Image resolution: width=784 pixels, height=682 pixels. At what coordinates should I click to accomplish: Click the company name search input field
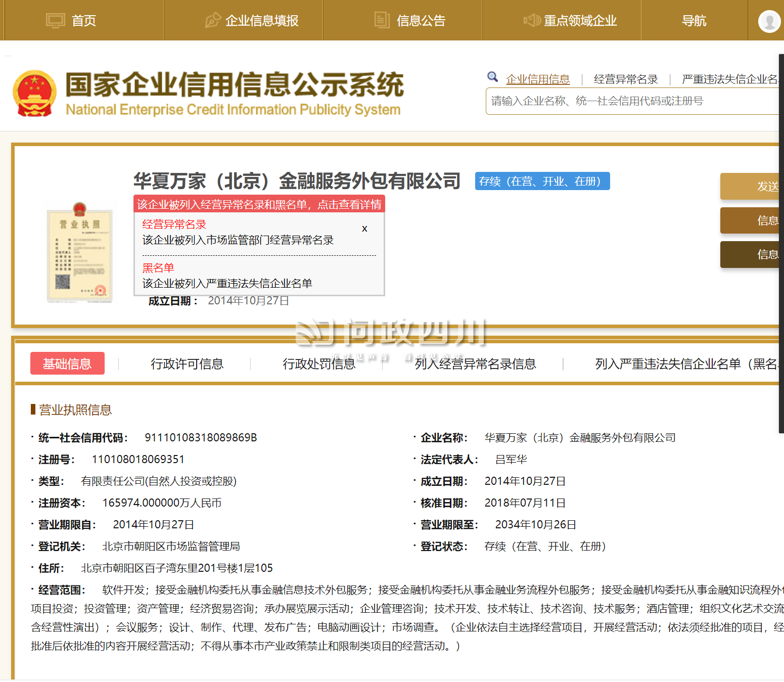[x=632, y=101]
